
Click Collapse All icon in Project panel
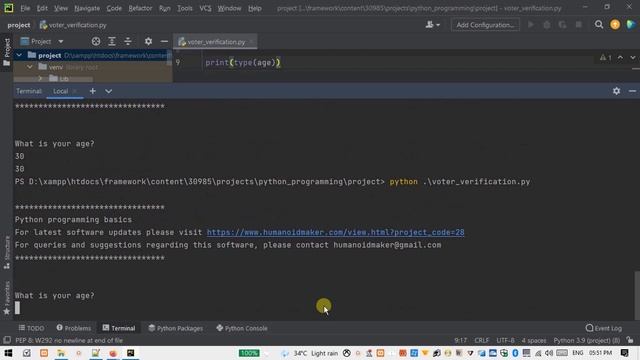128,41
